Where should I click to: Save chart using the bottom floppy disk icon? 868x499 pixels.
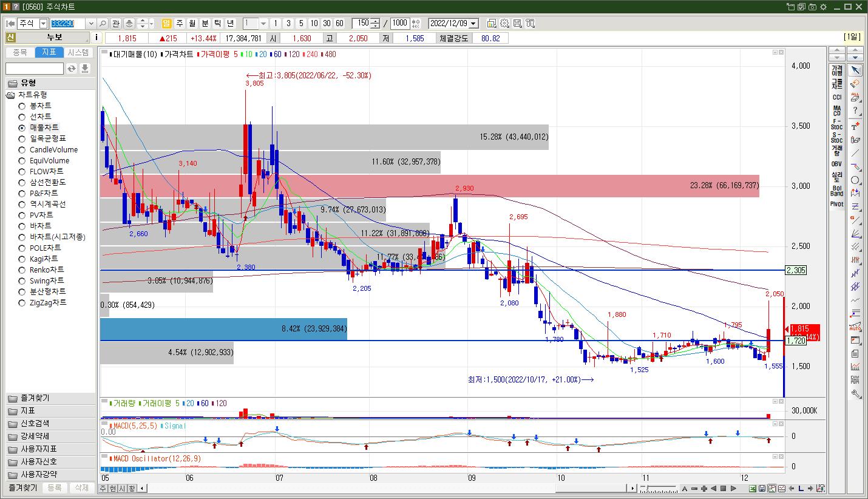point(762,488)
